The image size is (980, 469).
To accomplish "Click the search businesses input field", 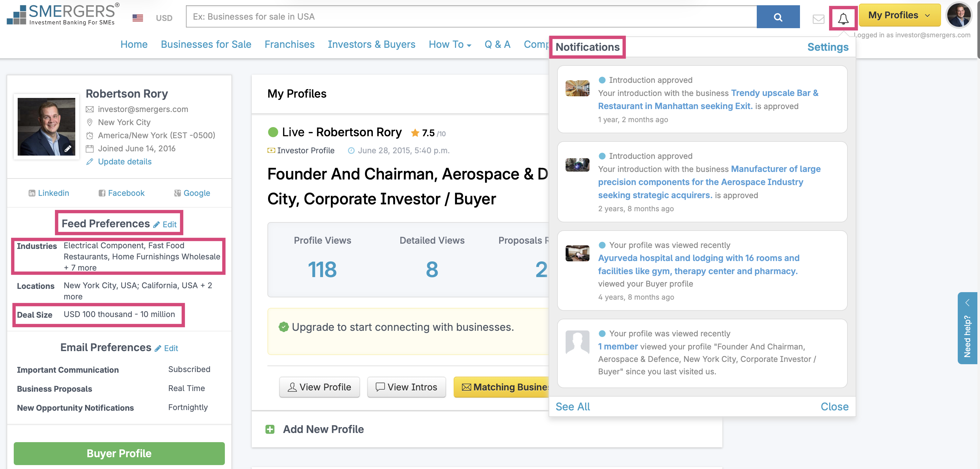I will click(471, 17).
